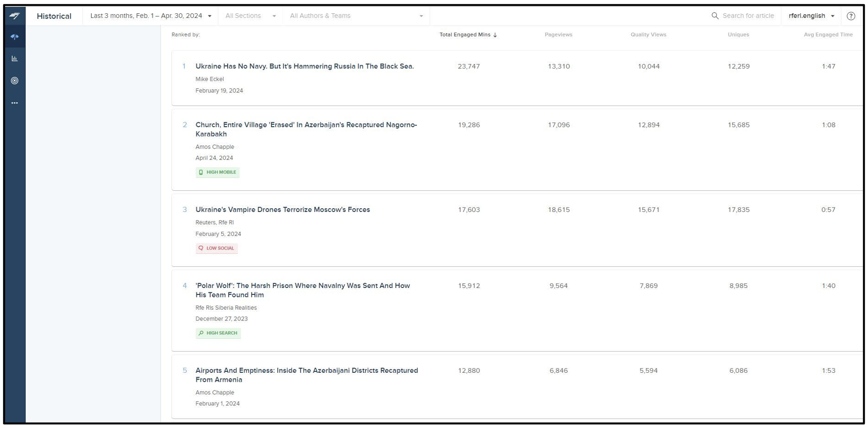Sort by Pageviews column header
This screenshot has height=428, width=868.
[558, 35]
